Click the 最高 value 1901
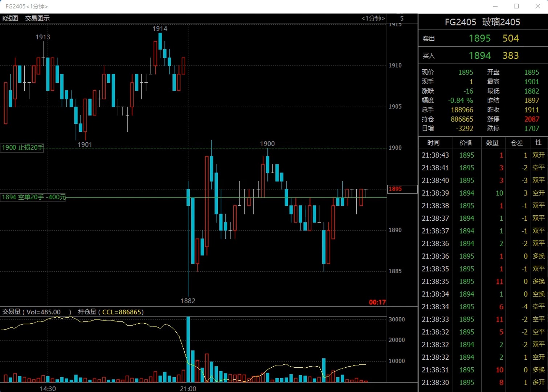This screenshot has width=548, height=392. coord(532,82)
